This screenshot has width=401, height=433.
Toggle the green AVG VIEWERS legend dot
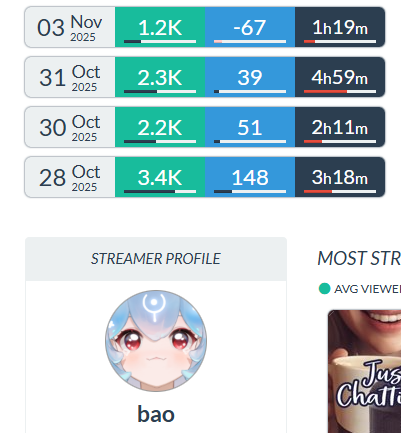(x=324, y=289)
